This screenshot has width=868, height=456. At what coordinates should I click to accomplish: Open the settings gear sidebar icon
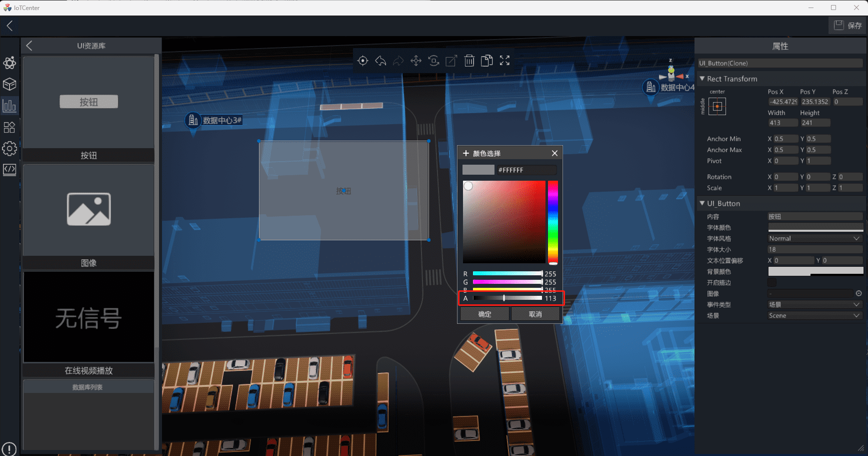coord(9,149)
